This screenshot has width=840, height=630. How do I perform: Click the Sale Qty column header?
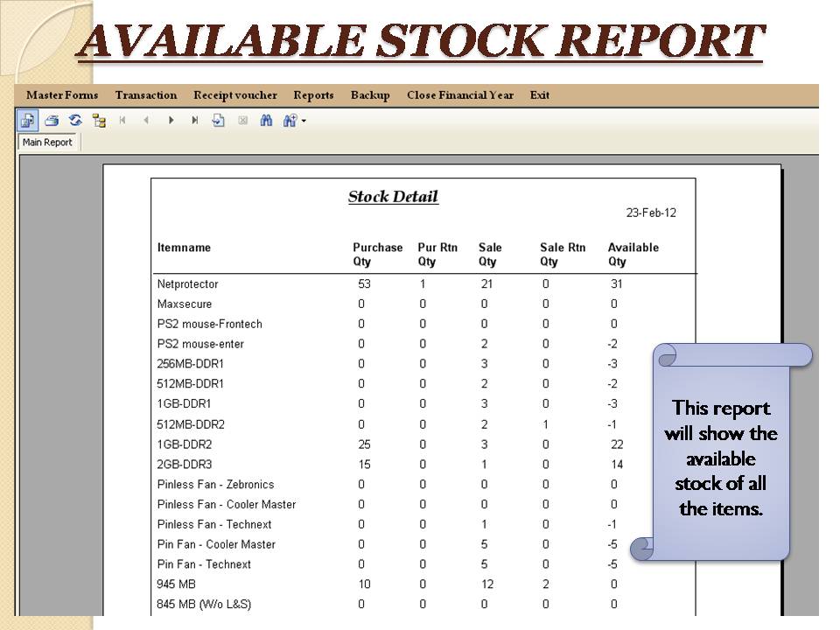click(490, 255)
